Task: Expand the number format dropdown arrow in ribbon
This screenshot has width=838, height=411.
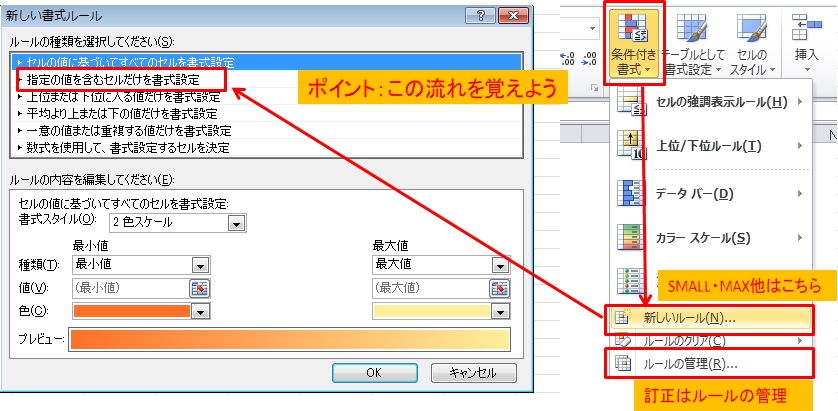Action: pos(592,29)
